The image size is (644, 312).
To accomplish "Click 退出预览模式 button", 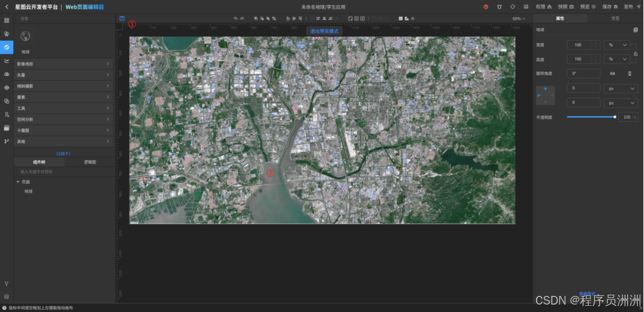I will pos(324,32).
